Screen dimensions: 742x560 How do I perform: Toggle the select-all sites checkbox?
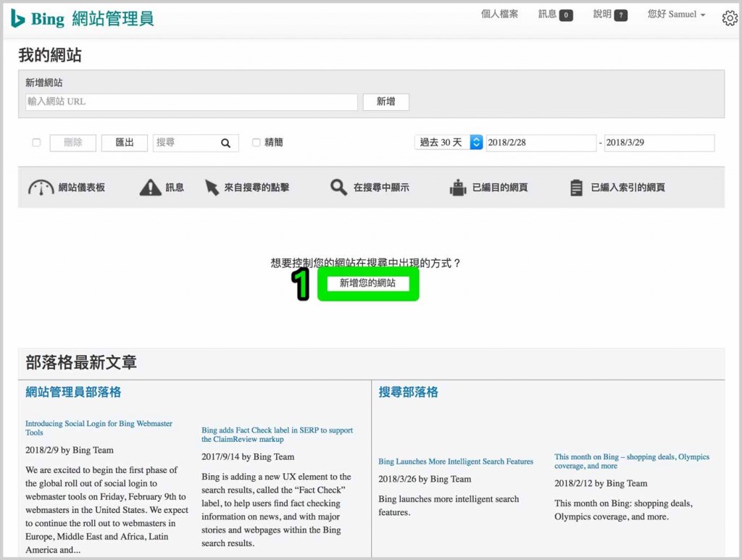point(36,143)
